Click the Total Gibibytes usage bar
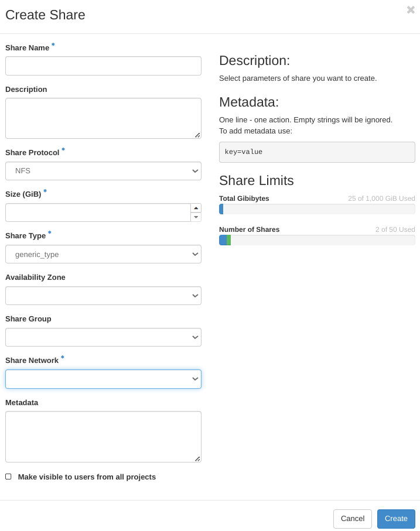 pos(317,209)
